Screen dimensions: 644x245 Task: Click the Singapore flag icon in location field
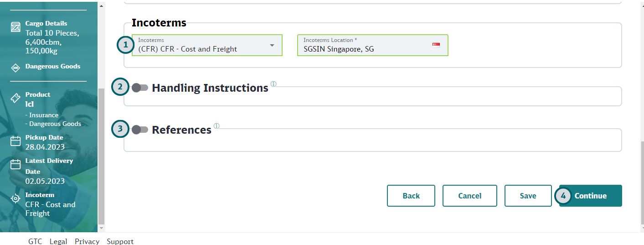(436, 45)
